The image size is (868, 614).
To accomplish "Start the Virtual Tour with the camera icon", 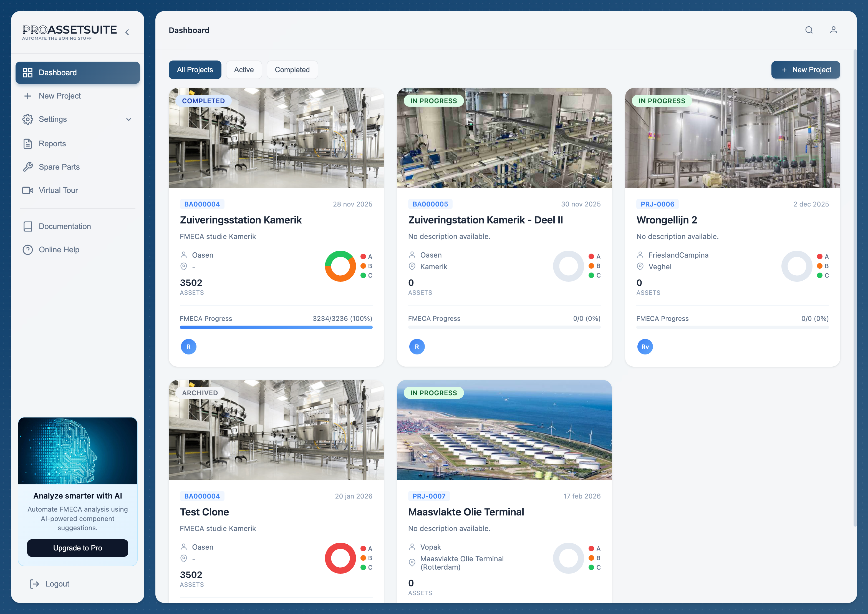I will (28, 190).
